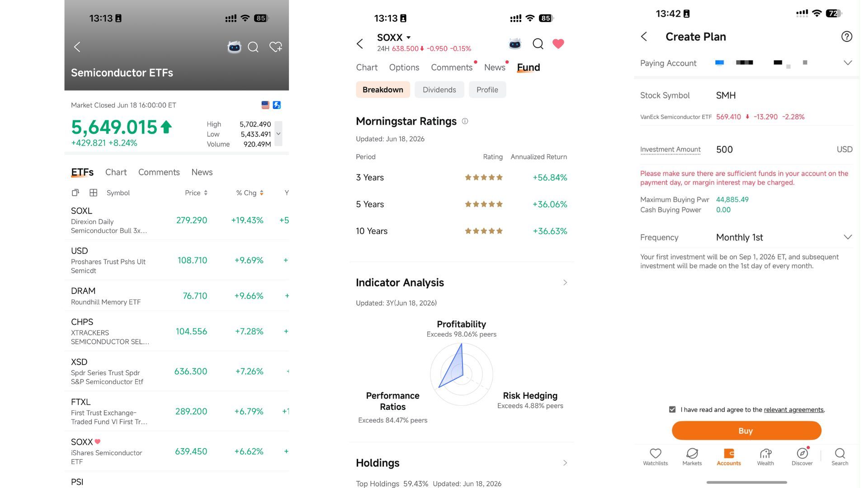Open the News tab in Semiconductor ETFs
The image size is (868, 488).
202,172
